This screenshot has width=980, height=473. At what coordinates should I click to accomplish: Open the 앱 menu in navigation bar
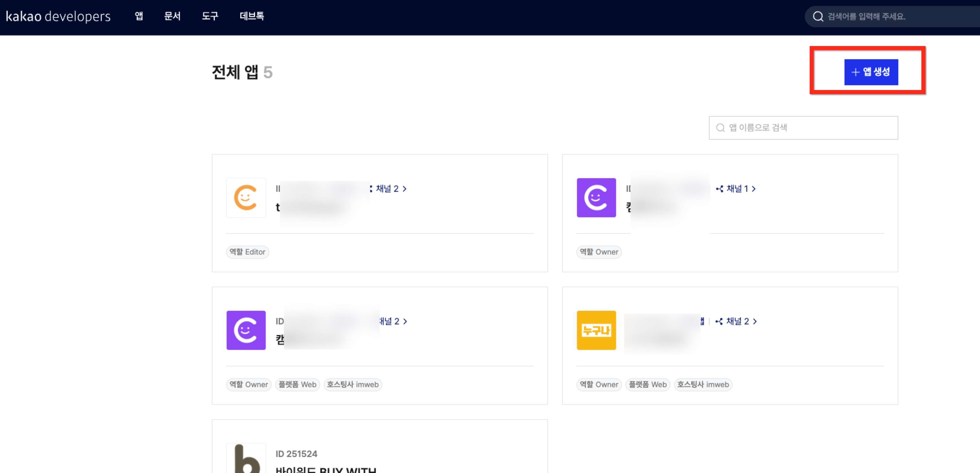pos(139,16)
